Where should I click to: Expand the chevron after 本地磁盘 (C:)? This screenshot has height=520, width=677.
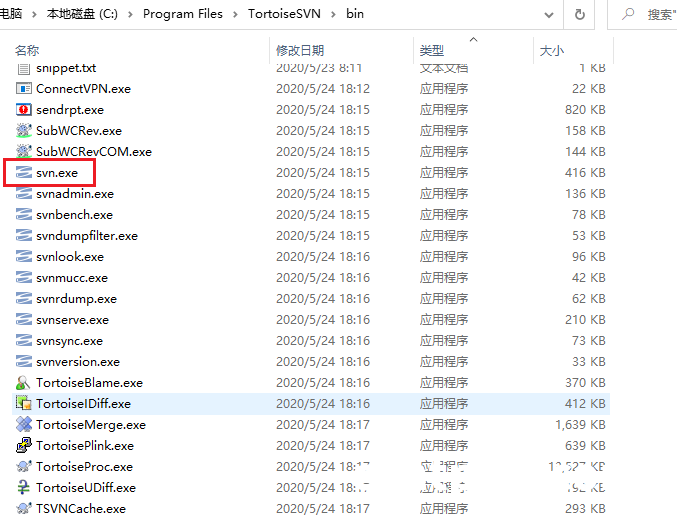tap(130, 14)
